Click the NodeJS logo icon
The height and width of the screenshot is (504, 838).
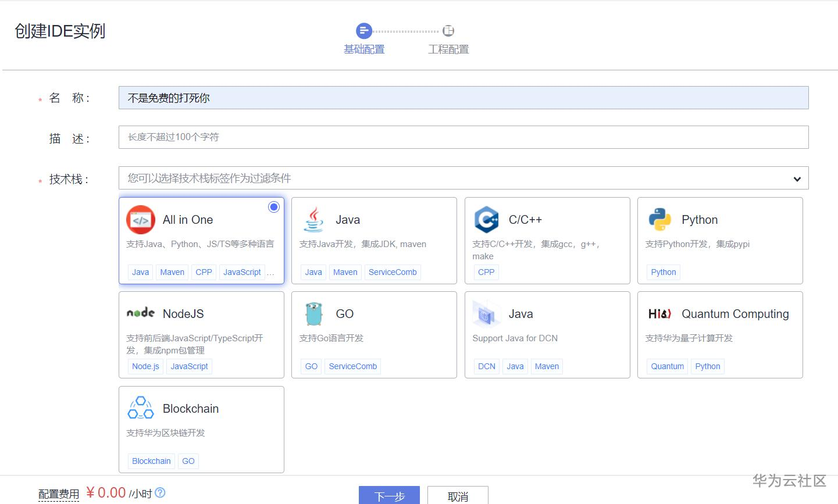140,313
